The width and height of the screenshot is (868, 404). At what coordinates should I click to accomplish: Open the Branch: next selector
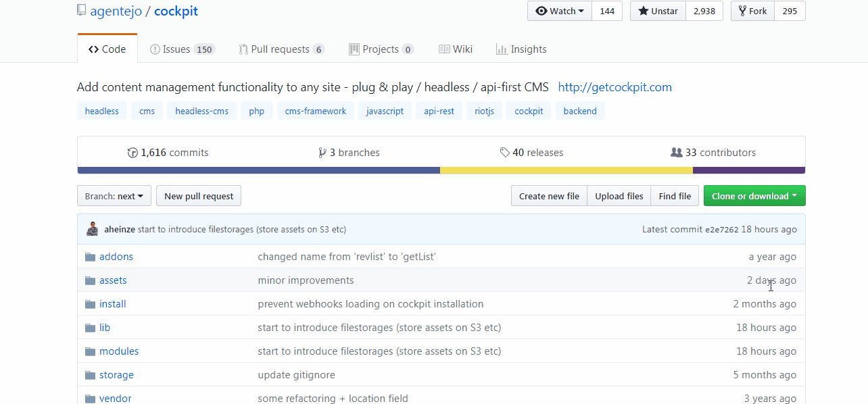(114, 196)
